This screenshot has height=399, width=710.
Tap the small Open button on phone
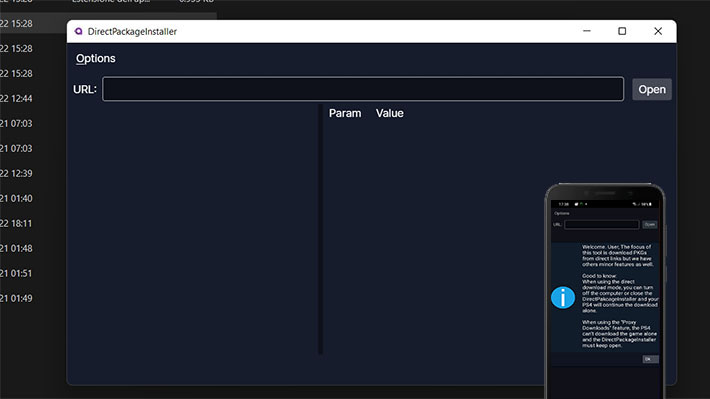pyautogui.click(x=650, y=224)
